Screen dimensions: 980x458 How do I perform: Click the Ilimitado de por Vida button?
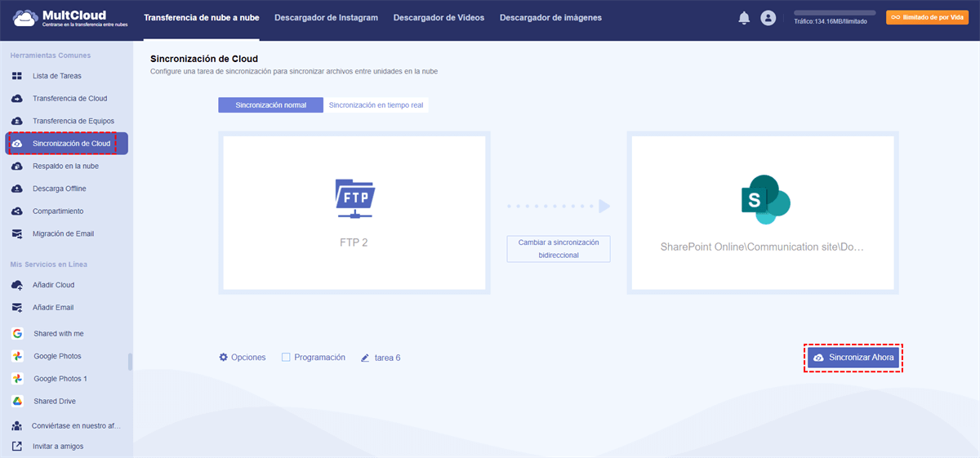pos(927,17)
